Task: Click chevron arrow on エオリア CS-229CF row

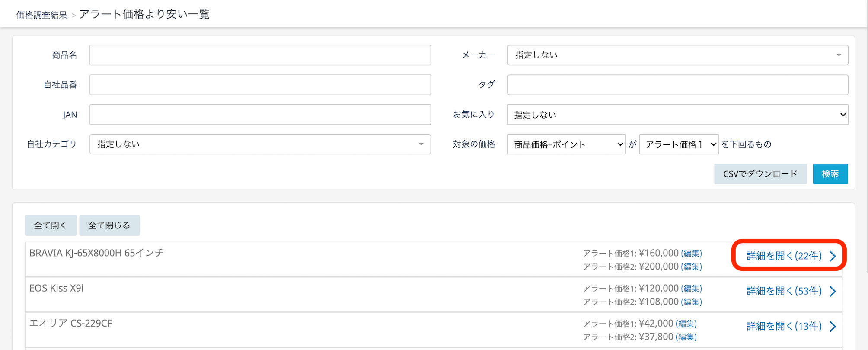Action: (x=833, y=326)
